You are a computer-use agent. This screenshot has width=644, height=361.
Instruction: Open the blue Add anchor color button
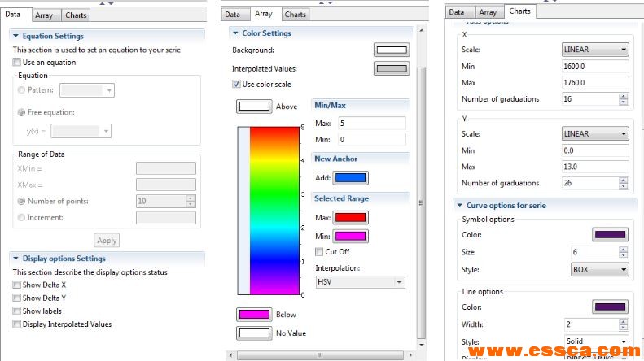(350, 177)
